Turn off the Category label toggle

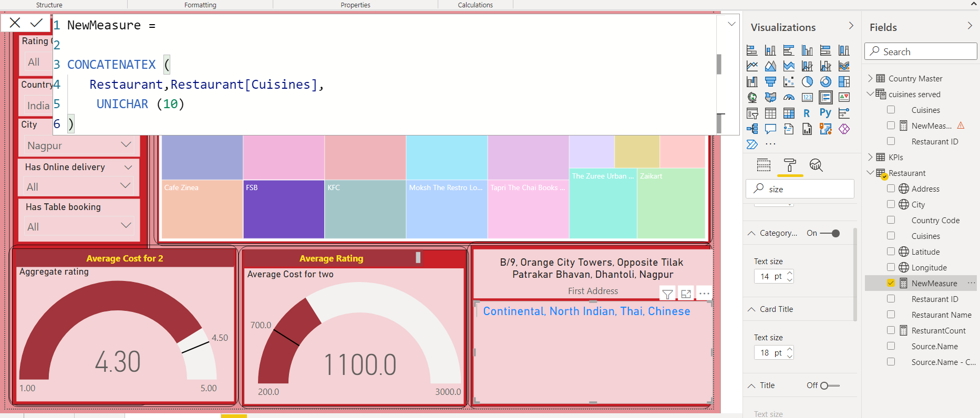coord(830,233)
